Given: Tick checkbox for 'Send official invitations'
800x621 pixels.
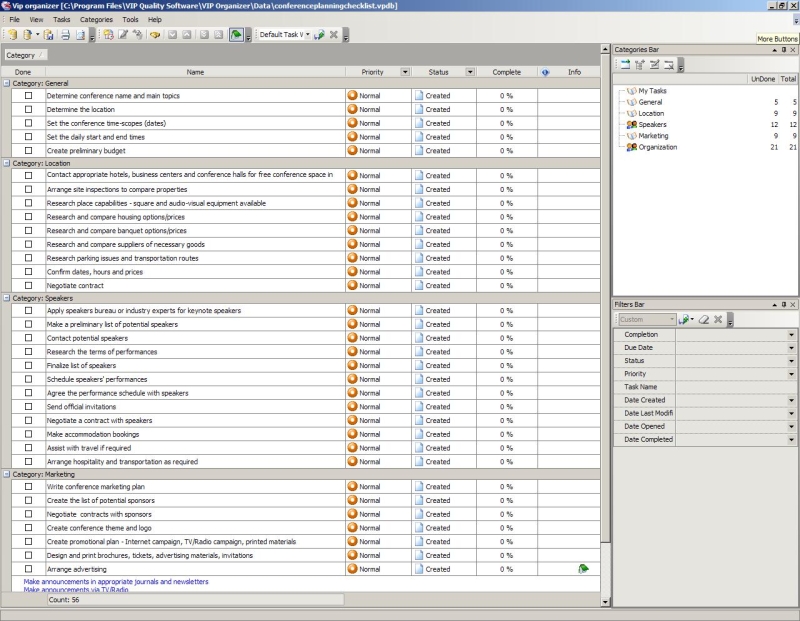Looking at the screenshot, I should tap(29, 407).
